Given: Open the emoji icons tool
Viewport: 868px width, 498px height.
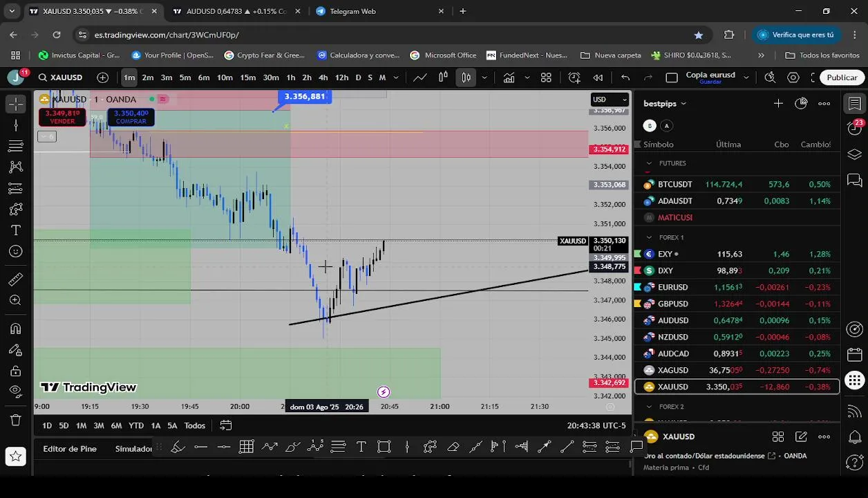Looking at the screenshot, I should (16, 252).
